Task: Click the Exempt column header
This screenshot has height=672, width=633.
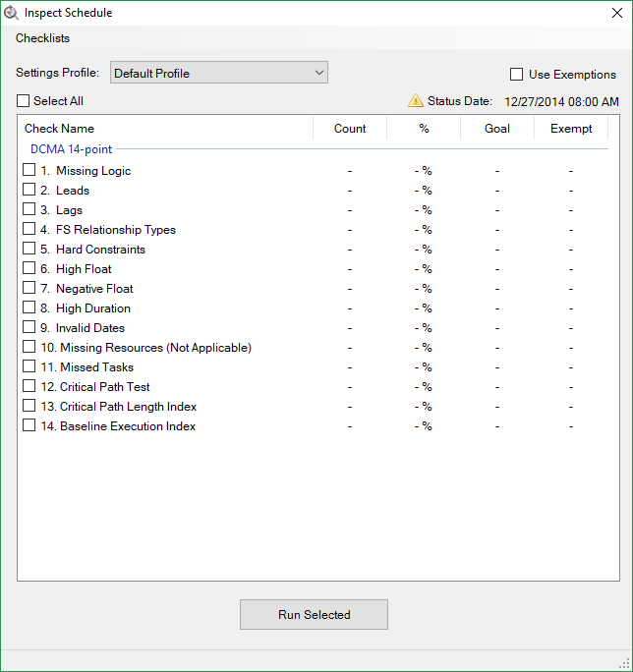Action: [x=571, y=129]
